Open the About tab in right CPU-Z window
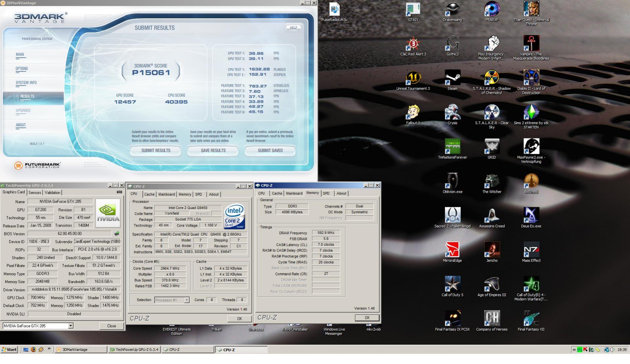This screenshot has height=364, width=630. (341, 193)
